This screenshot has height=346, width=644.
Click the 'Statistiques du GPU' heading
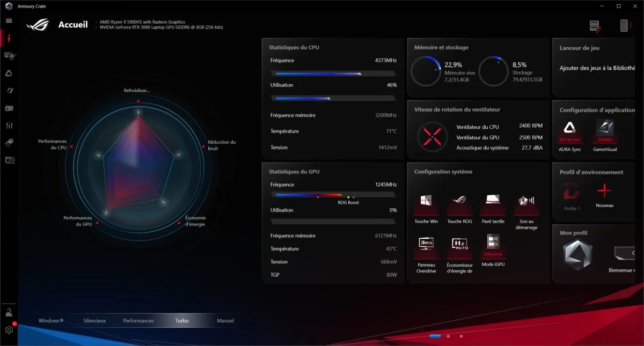[294, 172]
